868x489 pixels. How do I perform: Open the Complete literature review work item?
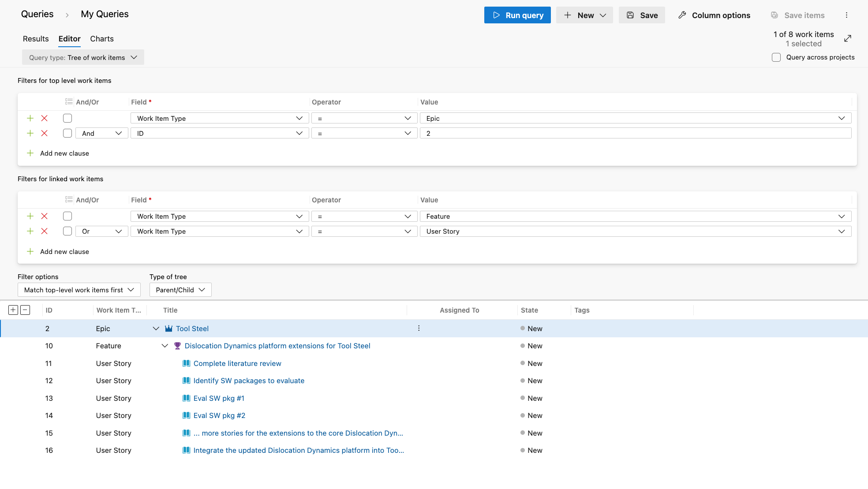237,363
